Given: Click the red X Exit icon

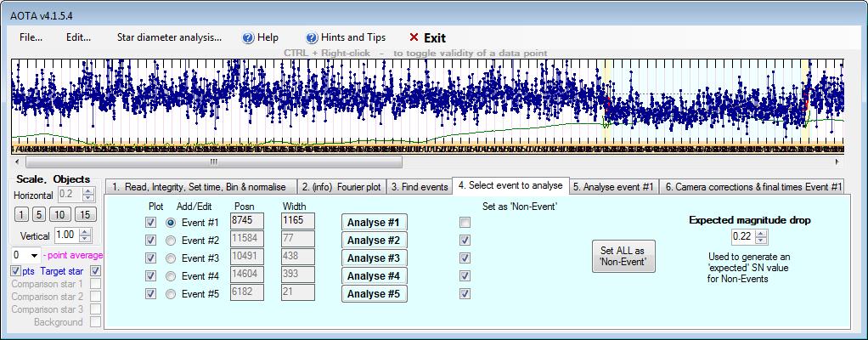Looking at the screenshot, I should pyautogui.click(x=414, y=37).
